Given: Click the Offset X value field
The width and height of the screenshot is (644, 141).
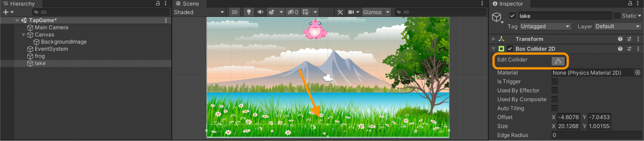Looking at the screenshot, I should coord(568,117).
